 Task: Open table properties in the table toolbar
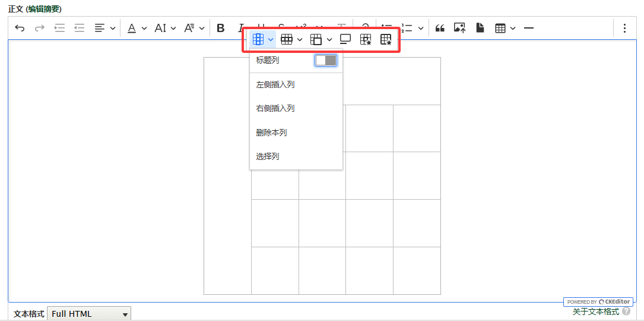pyautogui.click(x=366, y=39)
